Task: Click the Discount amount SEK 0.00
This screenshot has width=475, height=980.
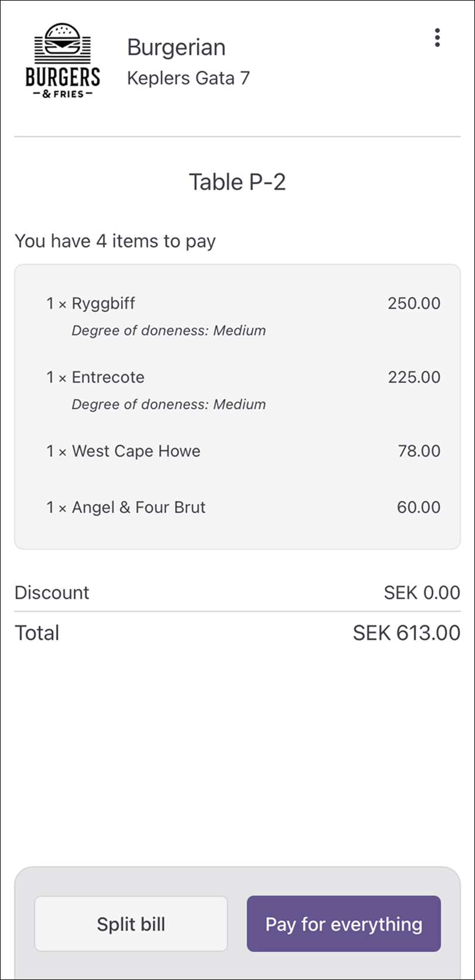Action: point(421,593)
